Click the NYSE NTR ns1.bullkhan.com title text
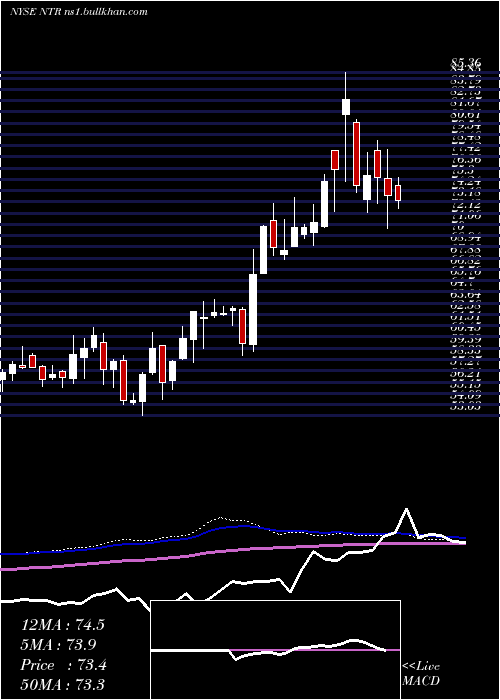The image size is (500, 700). pos(79,12)
